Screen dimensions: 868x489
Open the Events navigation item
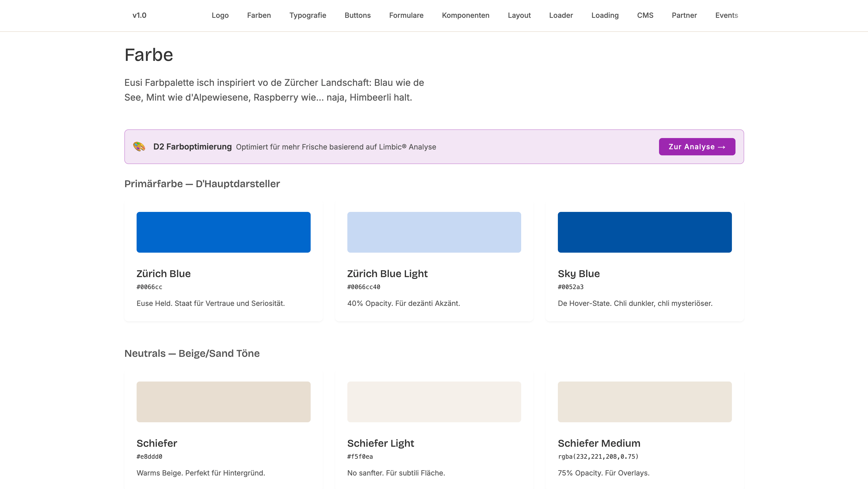(727, 15)
